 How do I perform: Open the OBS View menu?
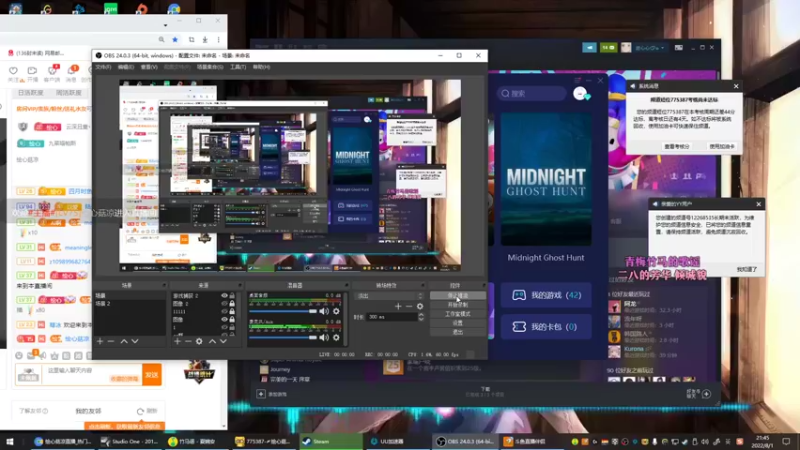pos(149,67)
